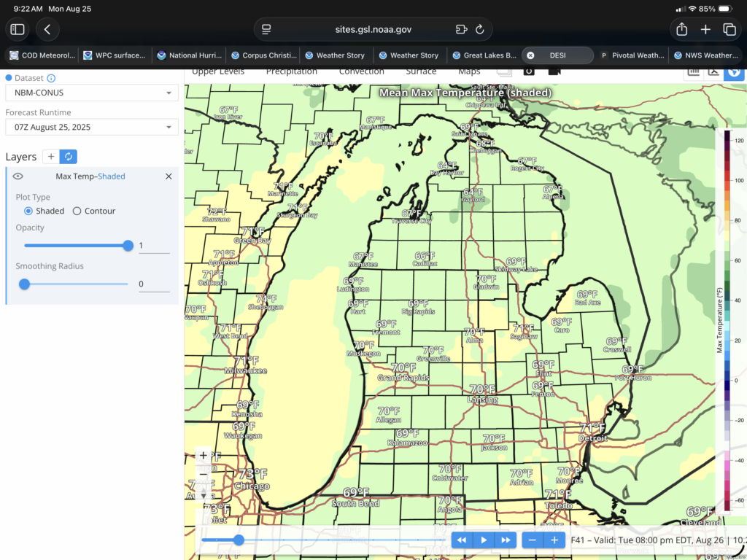Play the forecast animation

click(x=483, y=540)
